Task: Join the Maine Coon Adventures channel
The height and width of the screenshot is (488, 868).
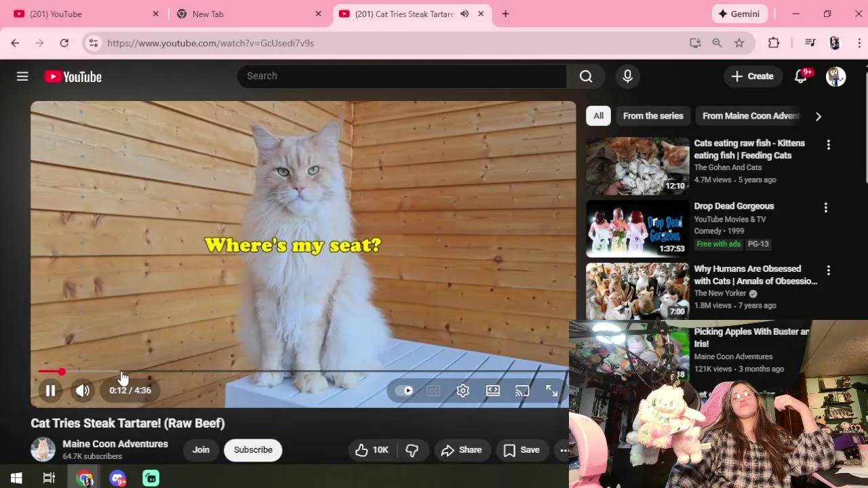Action: click(x=201, y=450)
